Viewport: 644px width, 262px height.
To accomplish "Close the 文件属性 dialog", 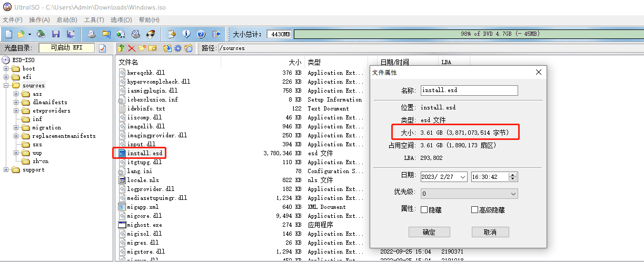I will [x=538, y=73].
